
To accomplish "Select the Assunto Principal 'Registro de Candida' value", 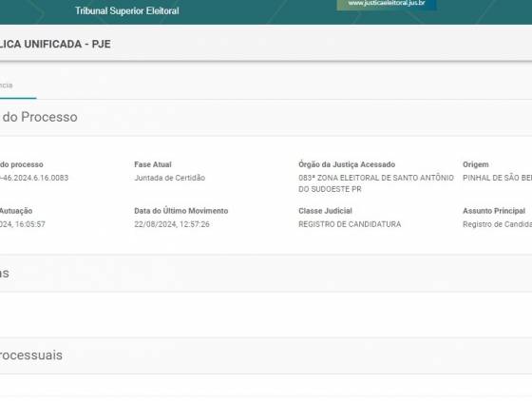I will (498, 224).
